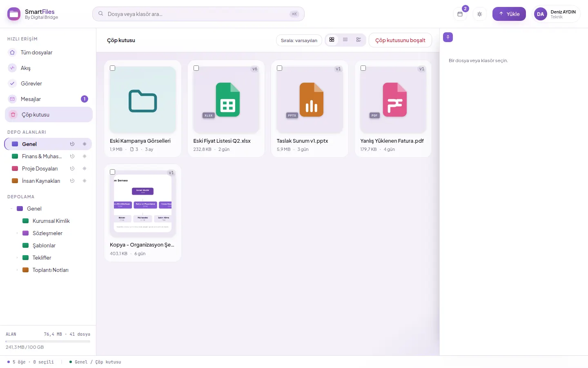Select Çöp kutusu in the sidebar
The height and width of the screenshot is (368, 588).
pos(49,114)
